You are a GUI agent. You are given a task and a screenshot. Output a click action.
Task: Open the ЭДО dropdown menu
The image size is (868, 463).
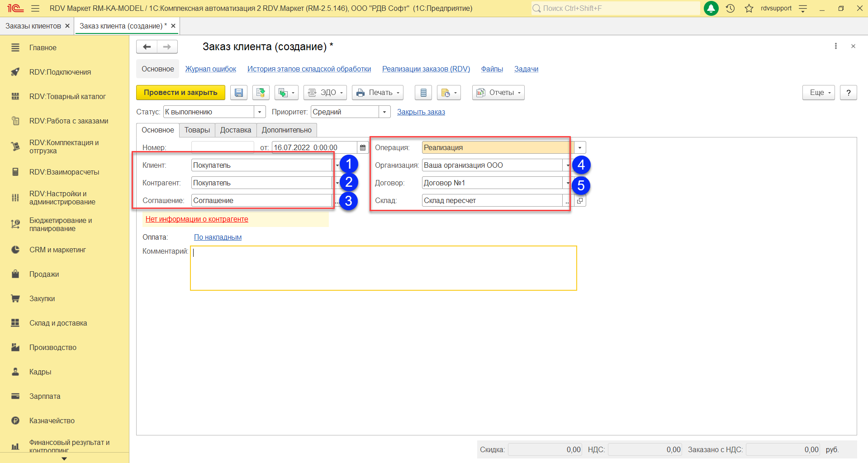[x=325, y=93]
